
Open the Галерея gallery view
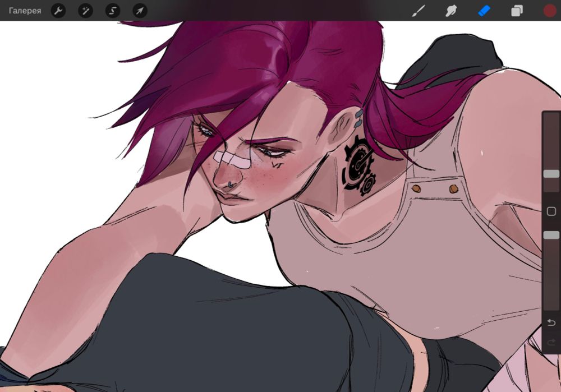[x=25, y=11]
